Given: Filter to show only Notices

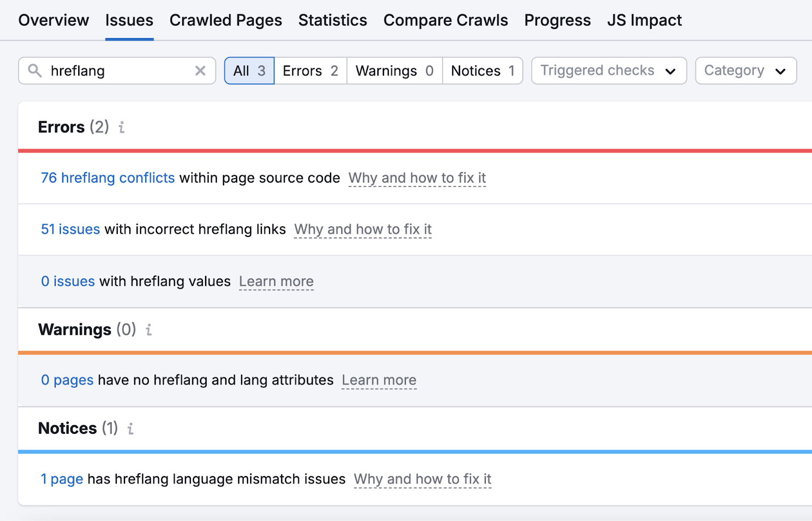Looking at the screenshot, I should point(482,71).
